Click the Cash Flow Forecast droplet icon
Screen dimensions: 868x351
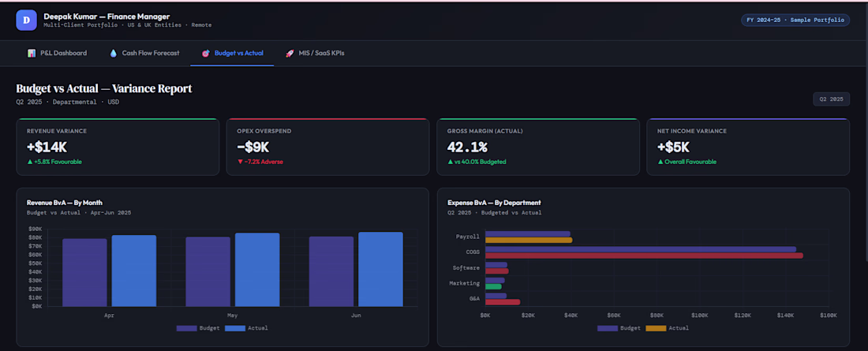pyautogui.click(x=114, y=53)
